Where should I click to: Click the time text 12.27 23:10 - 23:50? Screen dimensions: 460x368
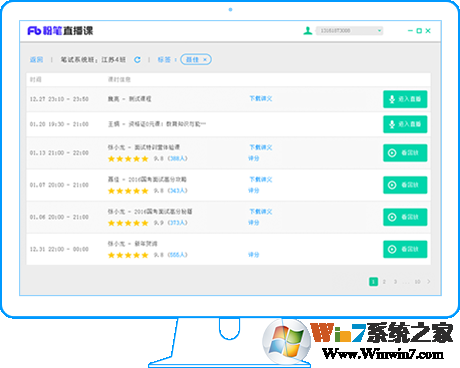click(x=59, y=99)
